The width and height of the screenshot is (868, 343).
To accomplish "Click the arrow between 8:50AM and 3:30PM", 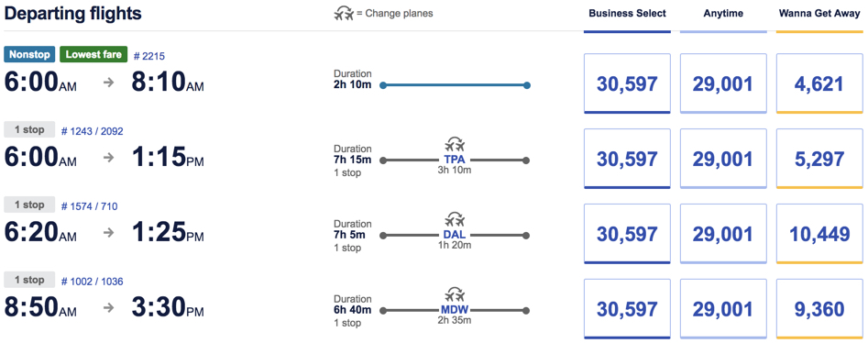I will 109,307.
